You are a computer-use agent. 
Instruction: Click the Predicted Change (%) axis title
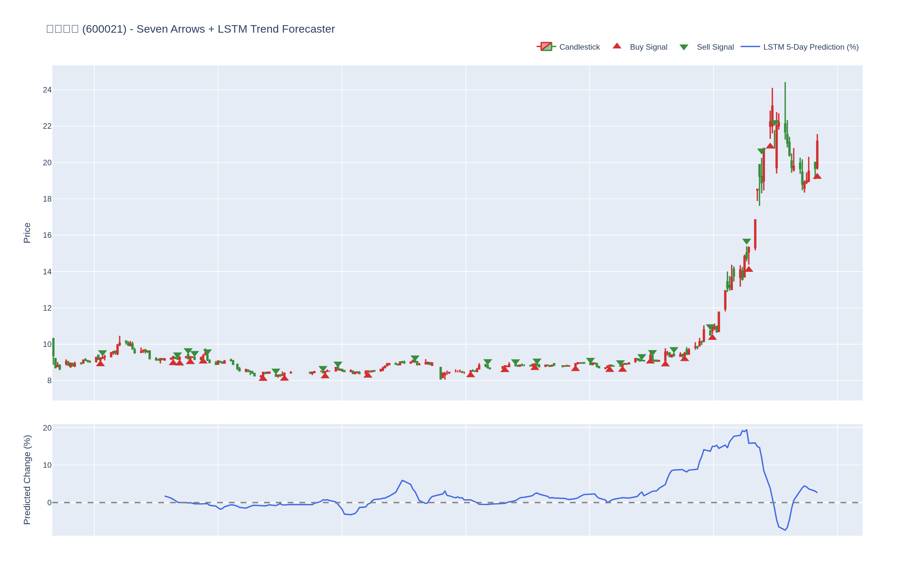coord(27,480)
